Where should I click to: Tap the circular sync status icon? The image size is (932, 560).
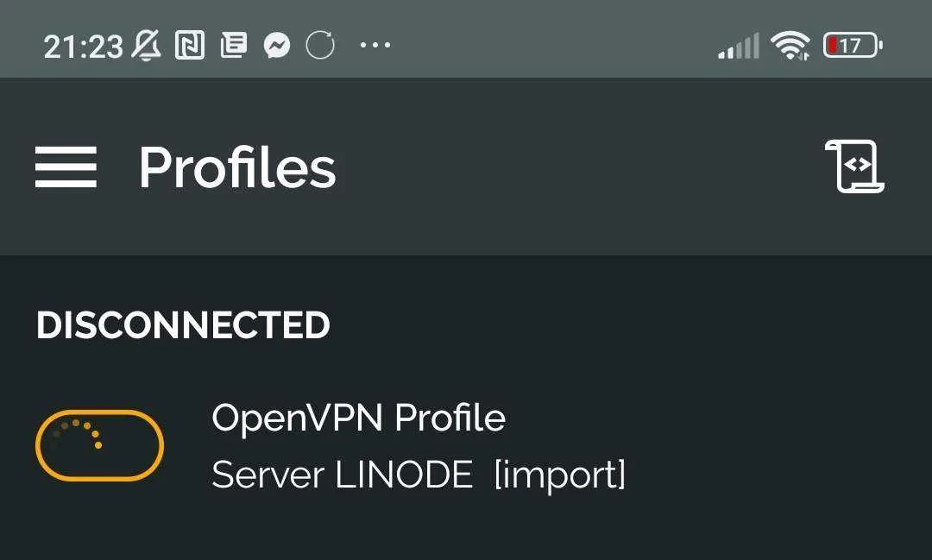320,45
